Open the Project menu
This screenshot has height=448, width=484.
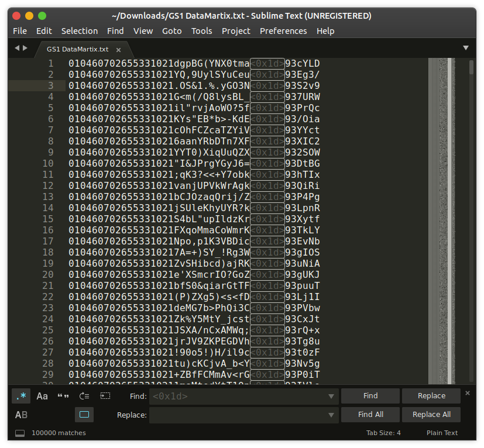[x=236, y=31]
